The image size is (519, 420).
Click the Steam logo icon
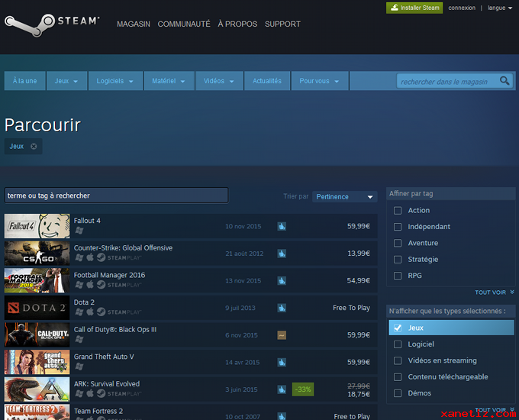[x=30, y=25]
